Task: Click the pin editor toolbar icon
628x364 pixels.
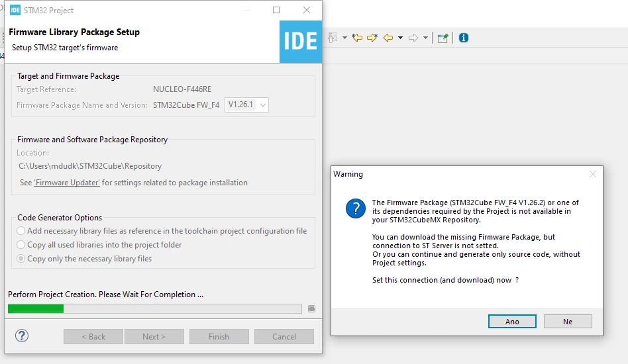Action: 443,38
